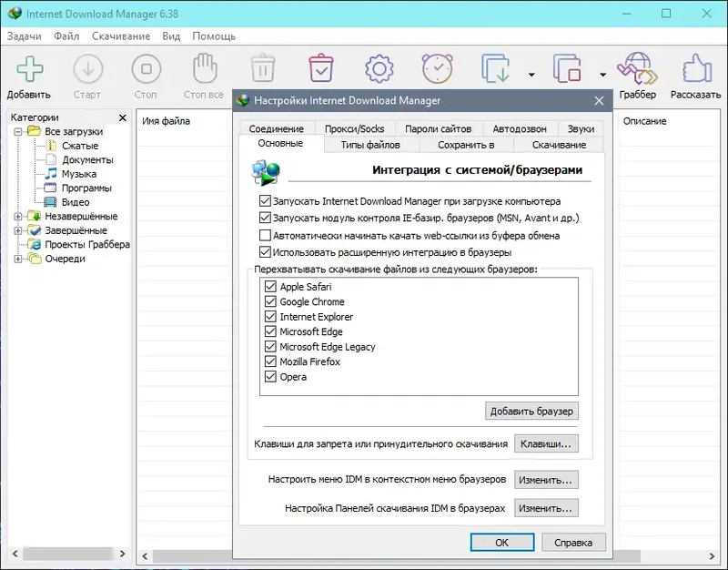The height and width of the screenshot is (570, 728).
Task: Launch the Граббер site grabber icon
Action: pos(637,68)
